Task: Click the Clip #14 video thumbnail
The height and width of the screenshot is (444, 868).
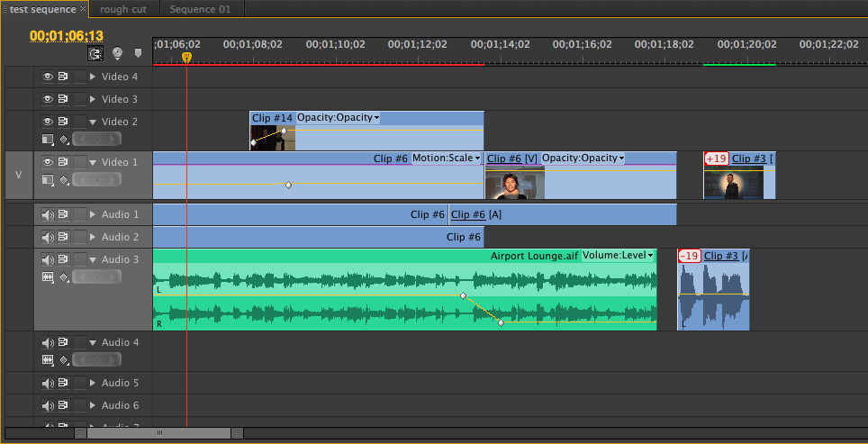Action: tap(272, 138)
